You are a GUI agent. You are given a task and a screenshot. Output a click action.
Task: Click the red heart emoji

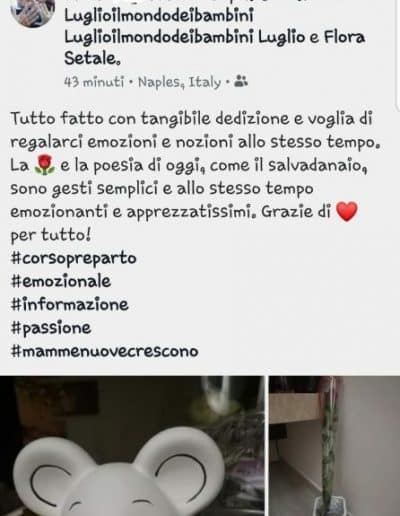[x=347, y=211]
